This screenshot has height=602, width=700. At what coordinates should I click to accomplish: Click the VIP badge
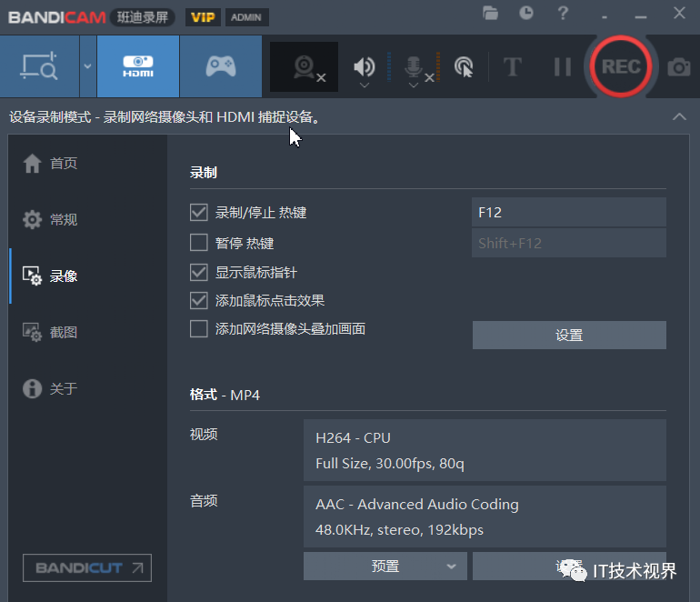pos(203,17)
